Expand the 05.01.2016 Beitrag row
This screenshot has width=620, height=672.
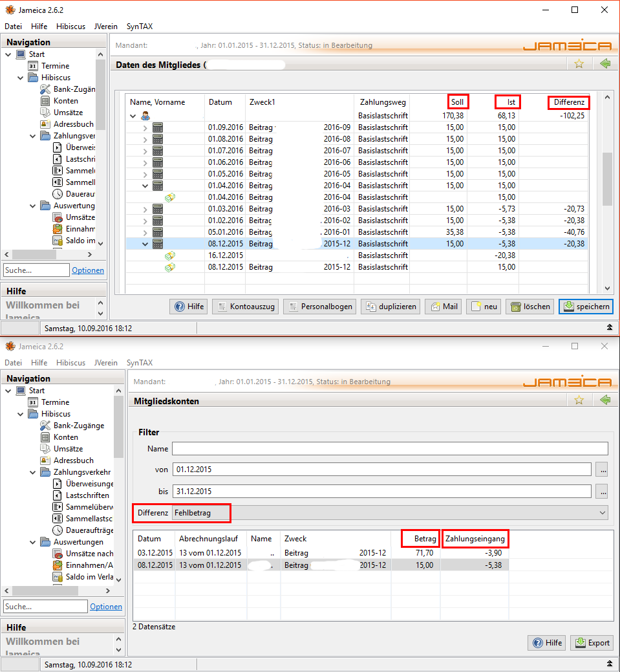[x=145, y=232]
